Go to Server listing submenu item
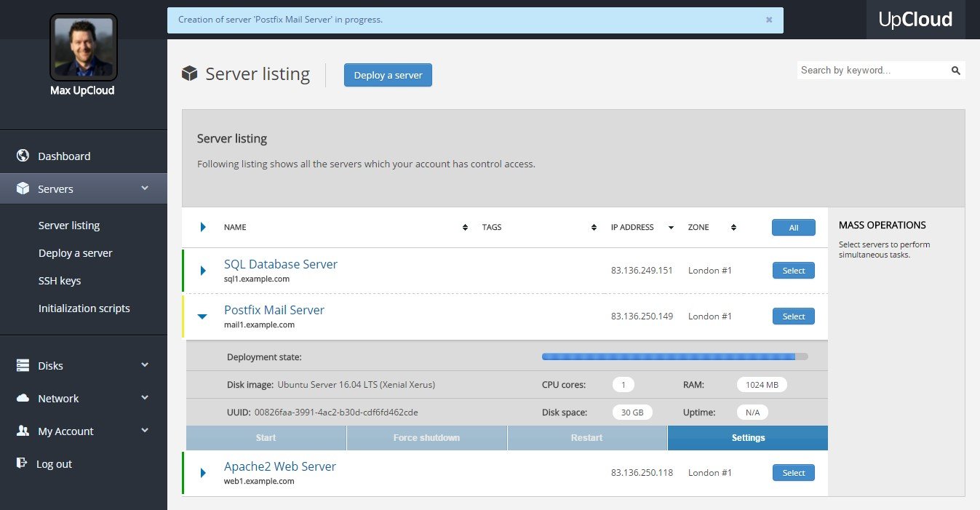This screenshot has width=980, height=510. pos(69,226)
